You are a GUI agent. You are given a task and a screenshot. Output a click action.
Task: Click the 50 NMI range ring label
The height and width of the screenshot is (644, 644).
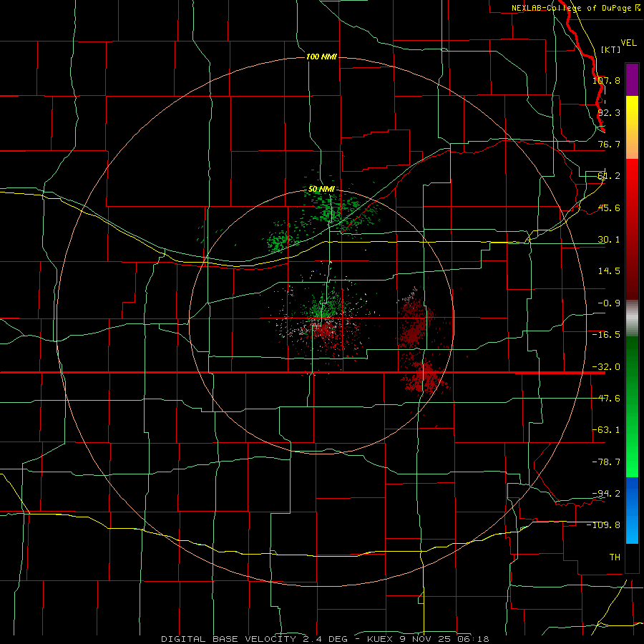321,189
